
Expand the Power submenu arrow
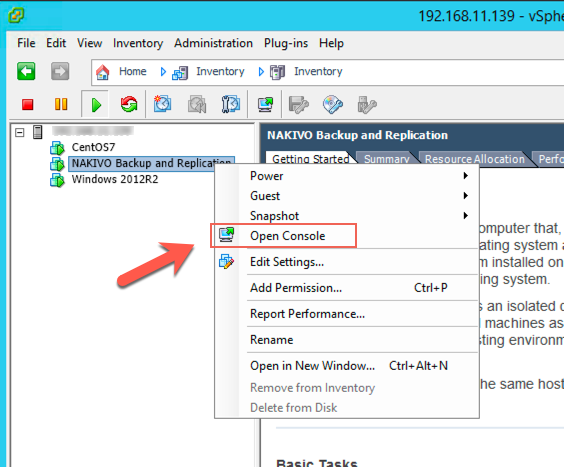click(465, 176)
